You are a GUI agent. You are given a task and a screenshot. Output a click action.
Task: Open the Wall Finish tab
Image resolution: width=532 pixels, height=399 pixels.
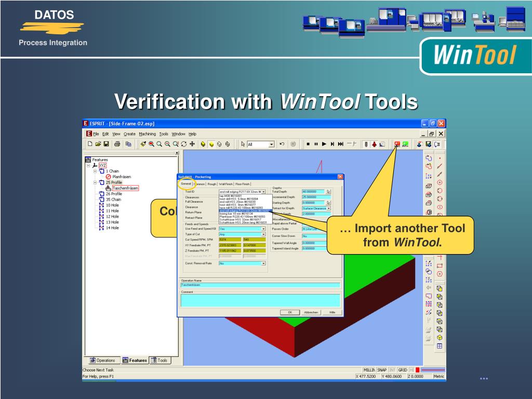click(225, 184)
